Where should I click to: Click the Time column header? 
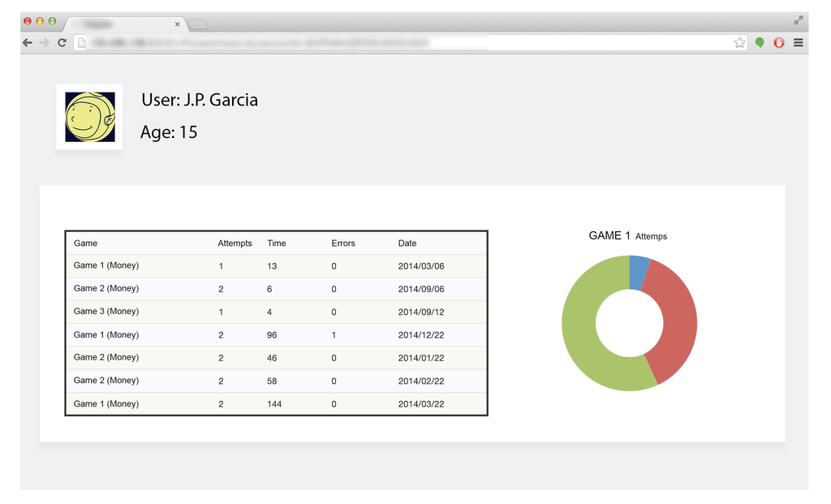(276, 243)
